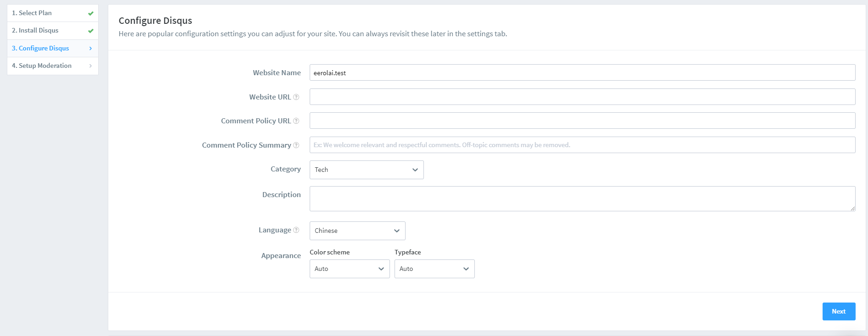
Task: Click the Configure Disqus chevron arrow
Action: pos(90,48)
